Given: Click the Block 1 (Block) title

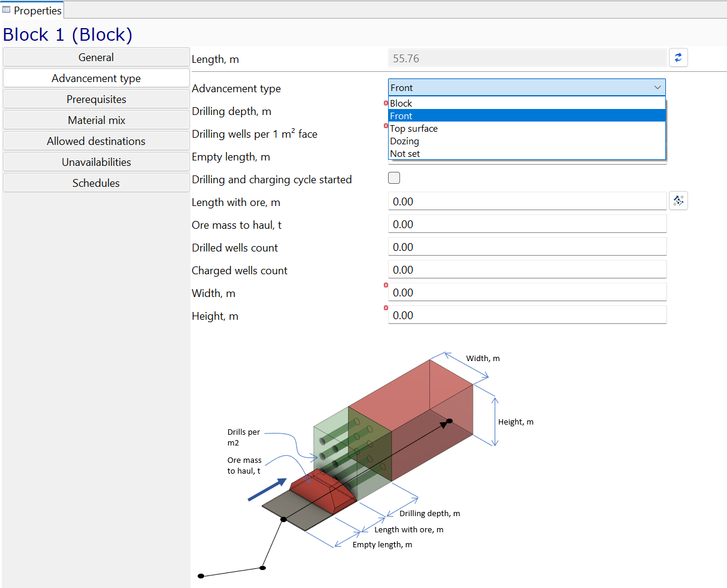Looking at the screenshot, I should [68, 35].
